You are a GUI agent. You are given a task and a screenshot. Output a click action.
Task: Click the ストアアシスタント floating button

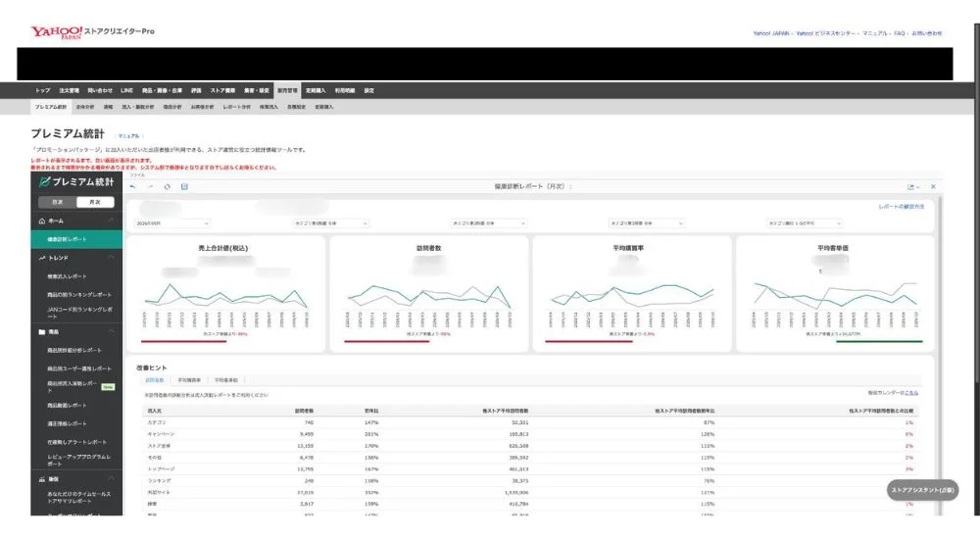(x=922, y=490)
